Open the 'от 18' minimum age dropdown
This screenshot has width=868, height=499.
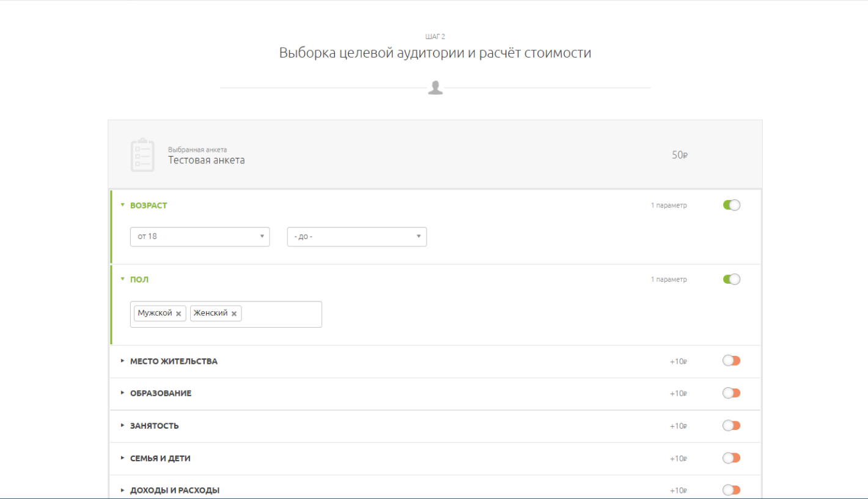(x=200, y=237)
